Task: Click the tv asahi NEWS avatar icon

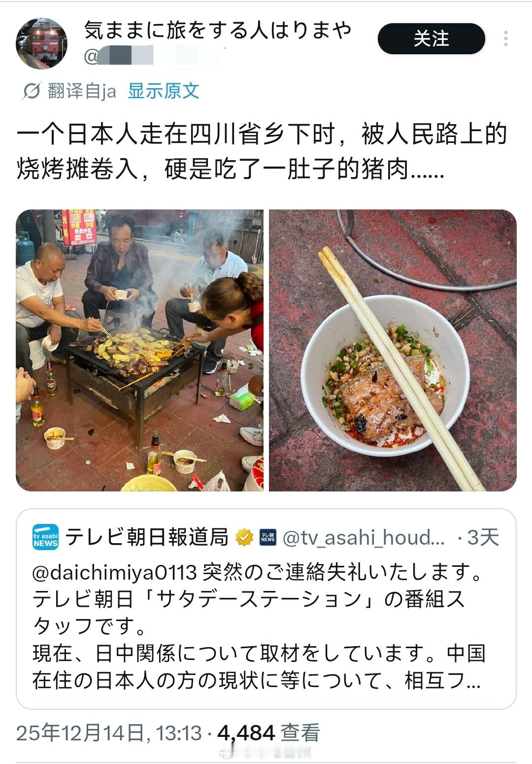Action: 46,537
